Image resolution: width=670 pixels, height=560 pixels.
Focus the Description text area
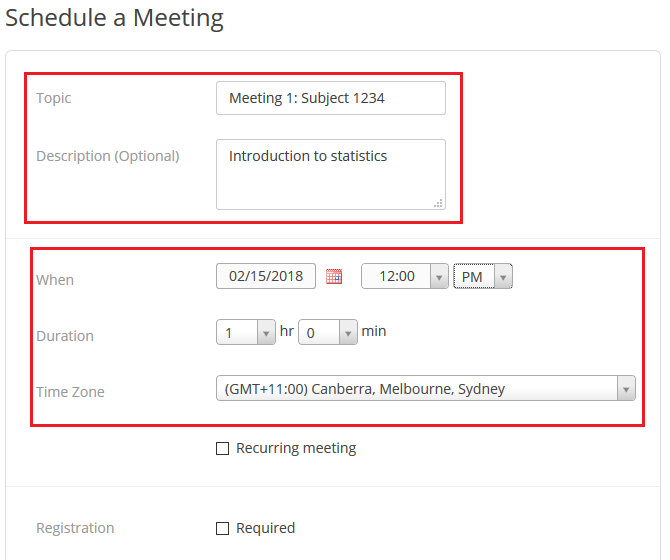click(x=330, y=174)
